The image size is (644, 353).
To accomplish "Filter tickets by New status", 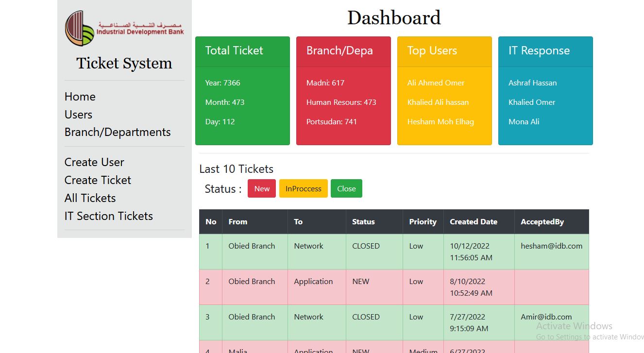I will click(x=261, y=188).
